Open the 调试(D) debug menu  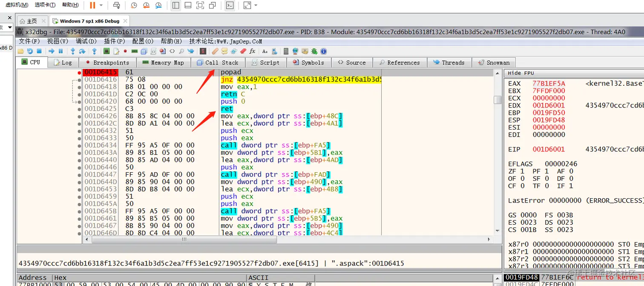tap(86, 41)
